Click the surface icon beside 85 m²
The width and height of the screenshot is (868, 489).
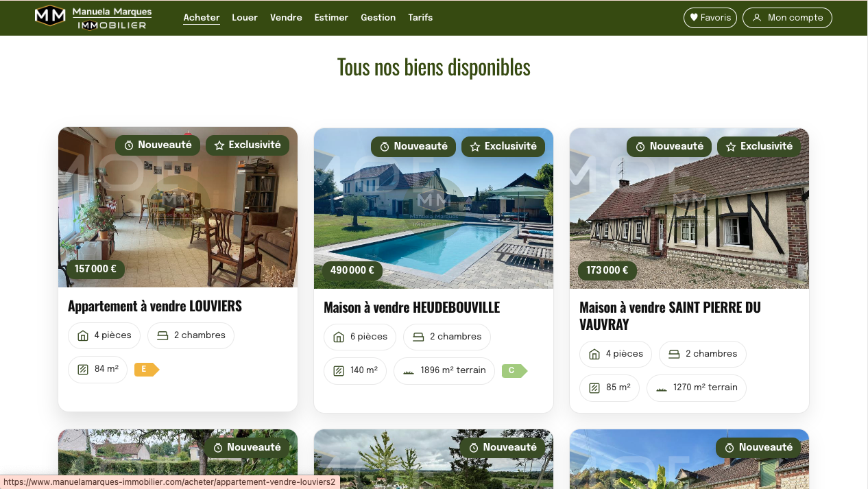594,388
